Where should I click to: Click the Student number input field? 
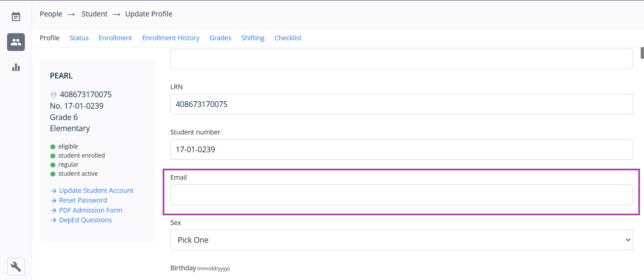coord(401,149)
